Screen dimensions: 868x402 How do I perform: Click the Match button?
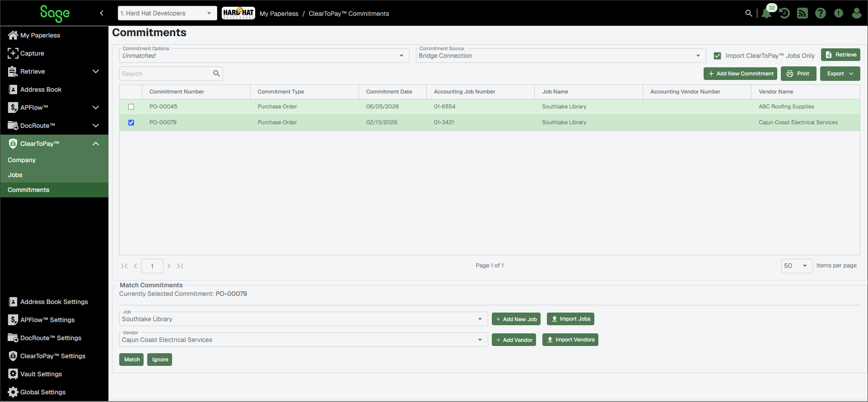131,360
